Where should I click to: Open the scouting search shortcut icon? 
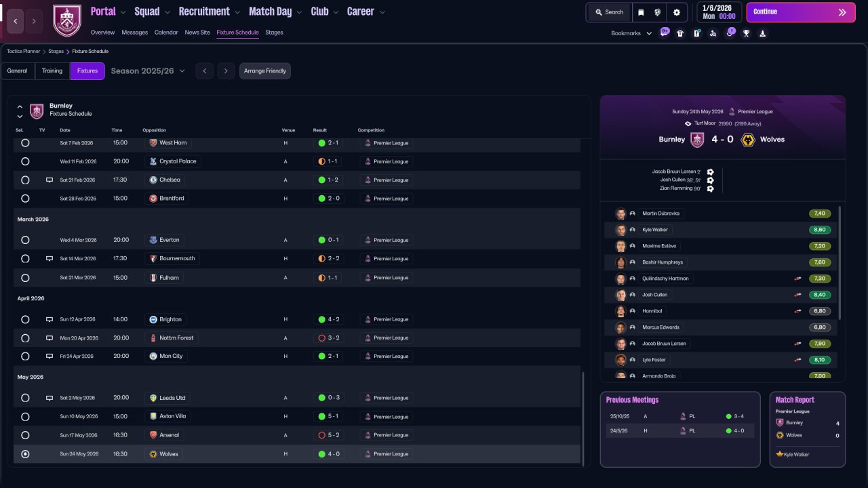pyautogui.click(x=713, y=33)
